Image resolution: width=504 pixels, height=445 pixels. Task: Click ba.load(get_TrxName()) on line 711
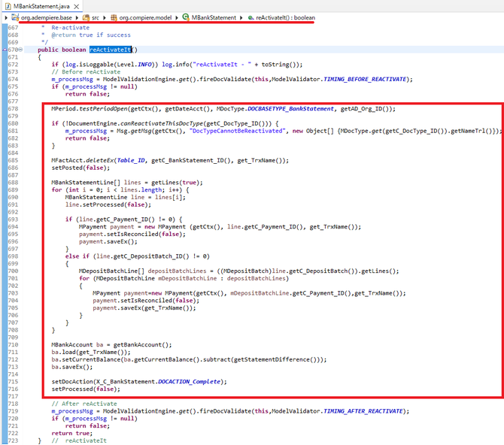click(x=91, y=352)
